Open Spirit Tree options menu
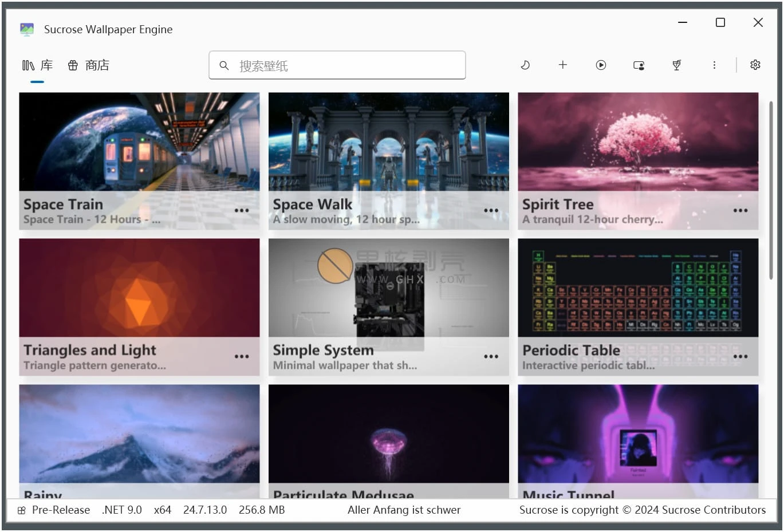The height and width of the screenshot is (532, 784). 740,211
